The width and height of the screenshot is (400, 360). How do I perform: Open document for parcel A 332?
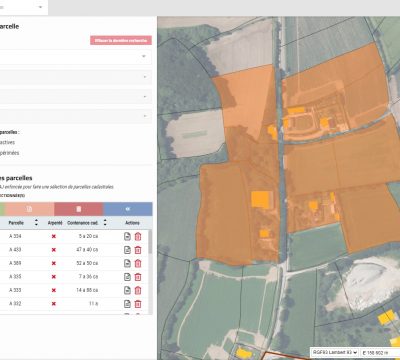[x=127, y=304]
